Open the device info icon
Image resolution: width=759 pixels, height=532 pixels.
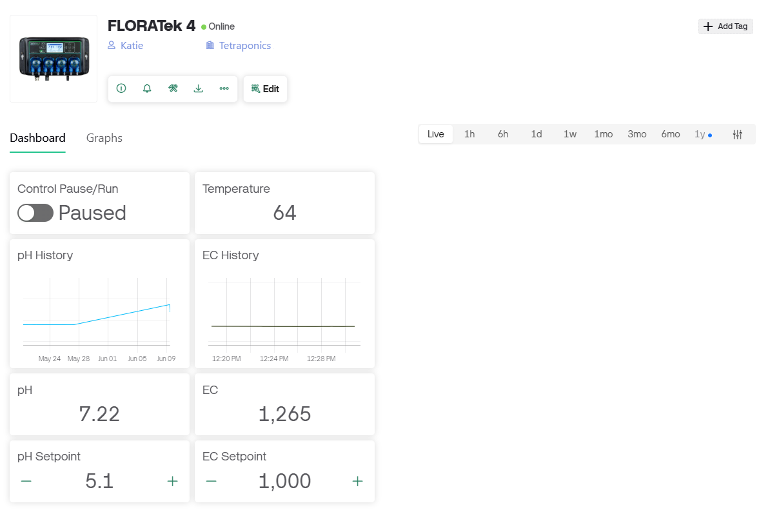click(x=121, y=88)
